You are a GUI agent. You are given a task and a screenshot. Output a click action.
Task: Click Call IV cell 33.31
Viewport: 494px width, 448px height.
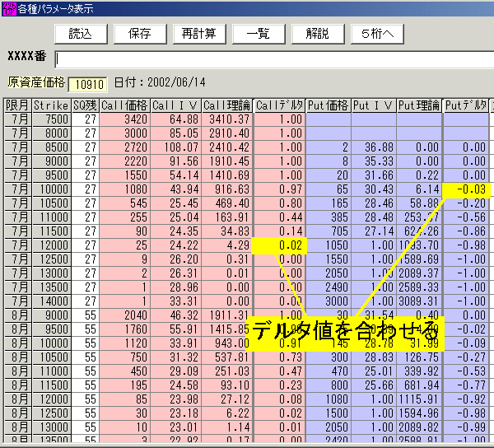tap(176, 301)
